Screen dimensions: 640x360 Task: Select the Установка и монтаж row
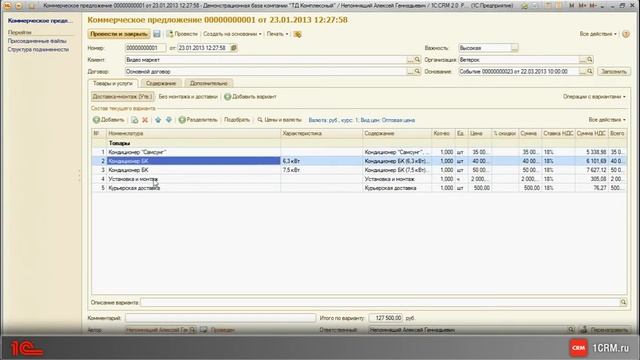tap(359, 179)
